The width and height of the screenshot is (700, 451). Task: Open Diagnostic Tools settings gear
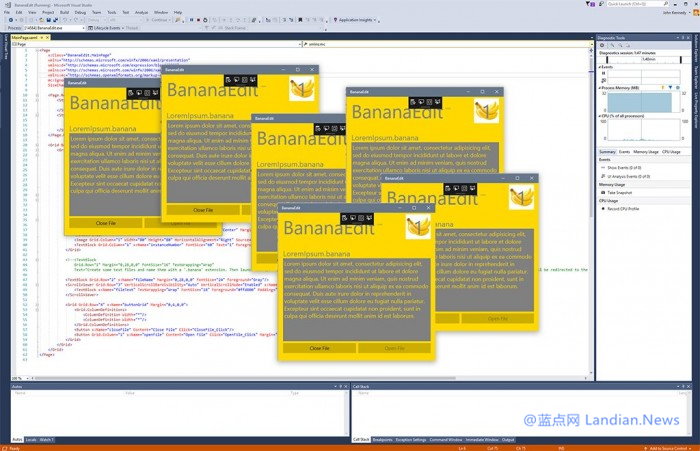coord(602,44)
